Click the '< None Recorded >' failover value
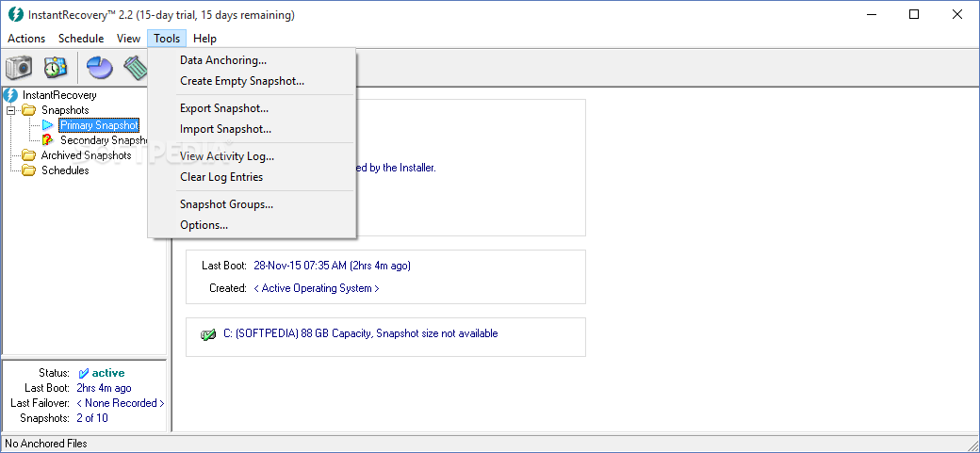The image size is (980, 453). [121, 403]
